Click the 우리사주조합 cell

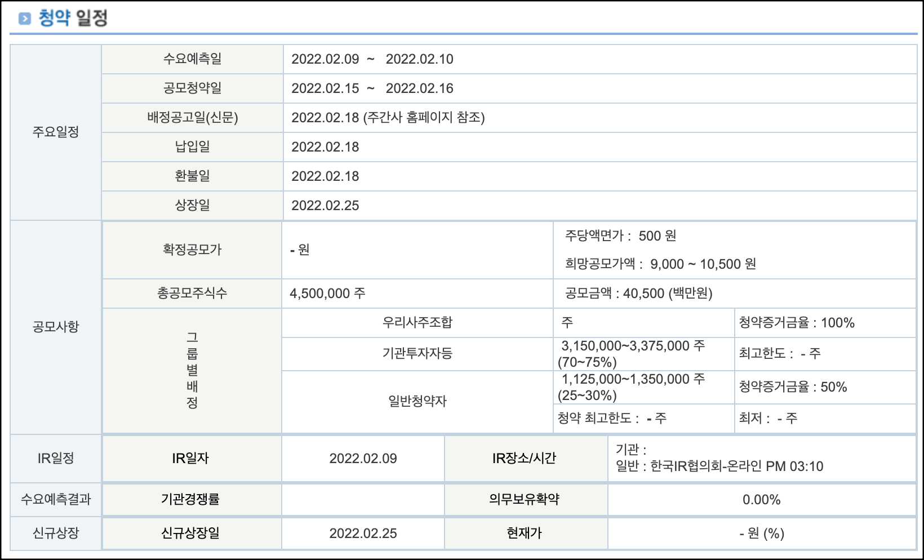(x=417, y=322)
